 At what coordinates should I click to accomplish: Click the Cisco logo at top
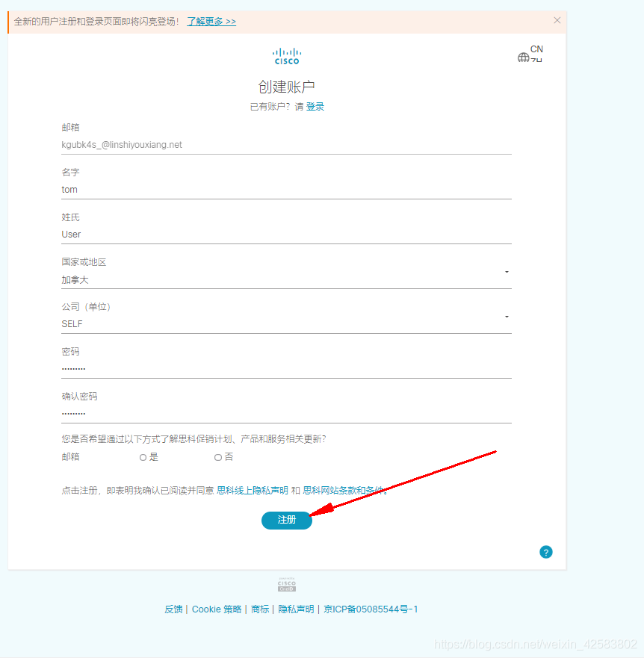[287, 56]
